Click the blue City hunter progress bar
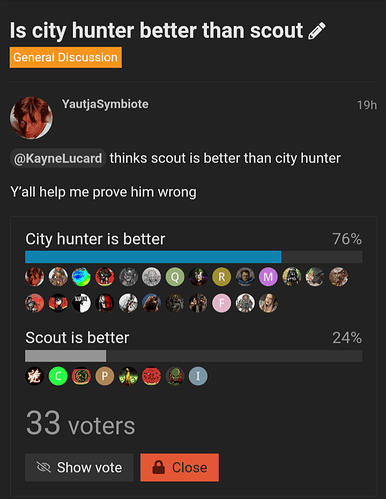Image resolution: width=386 pixels, height=499 pixels. [x=153, y=257]
